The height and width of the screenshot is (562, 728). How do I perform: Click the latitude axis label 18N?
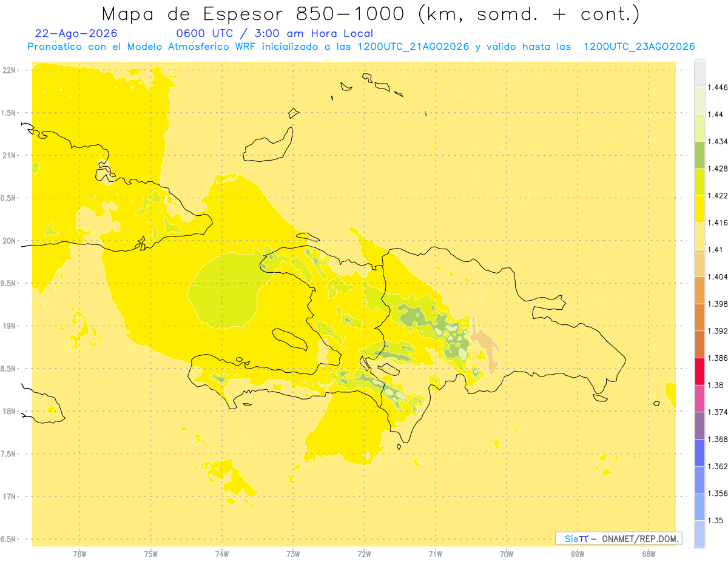tap(10, 411)
